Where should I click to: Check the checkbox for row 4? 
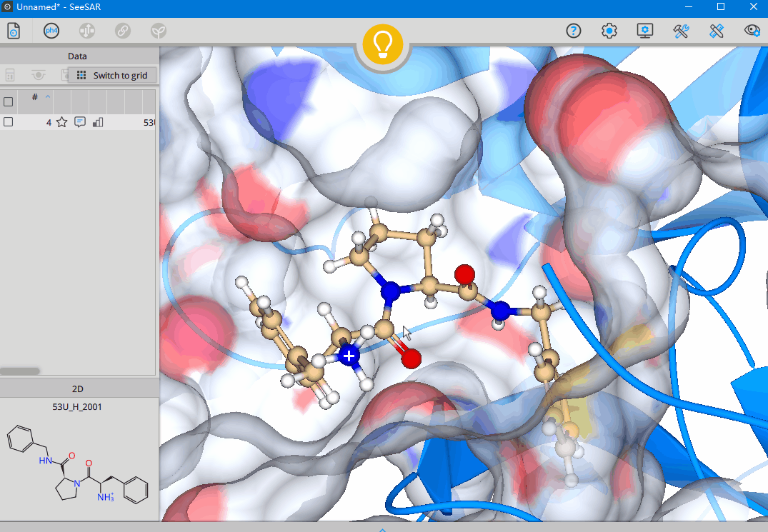click(9, 122)
